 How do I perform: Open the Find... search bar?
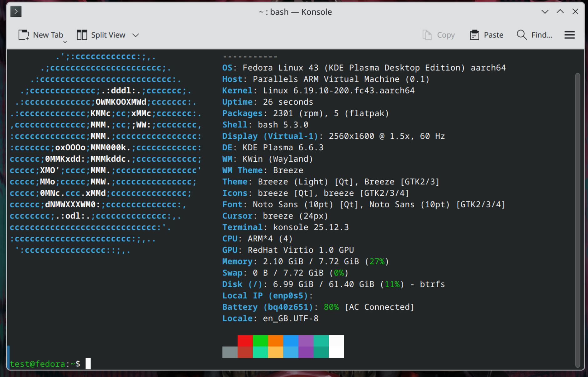[535, 35]
